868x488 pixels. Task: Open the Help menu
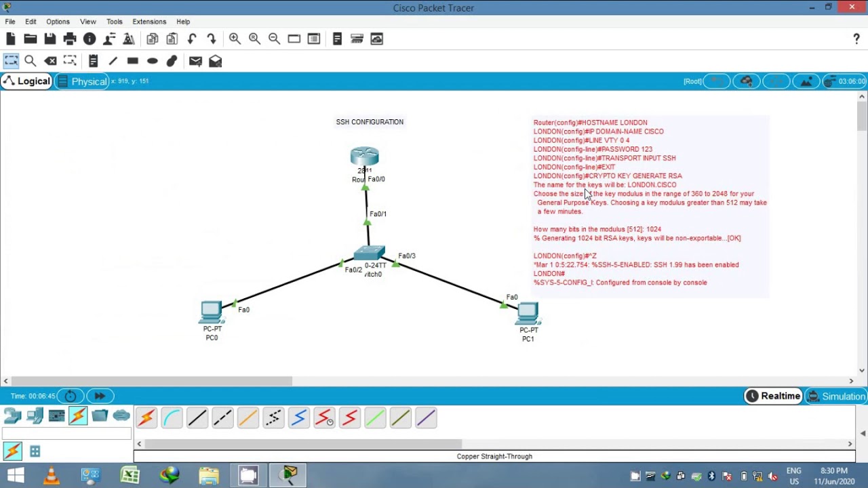click(183, 22)
